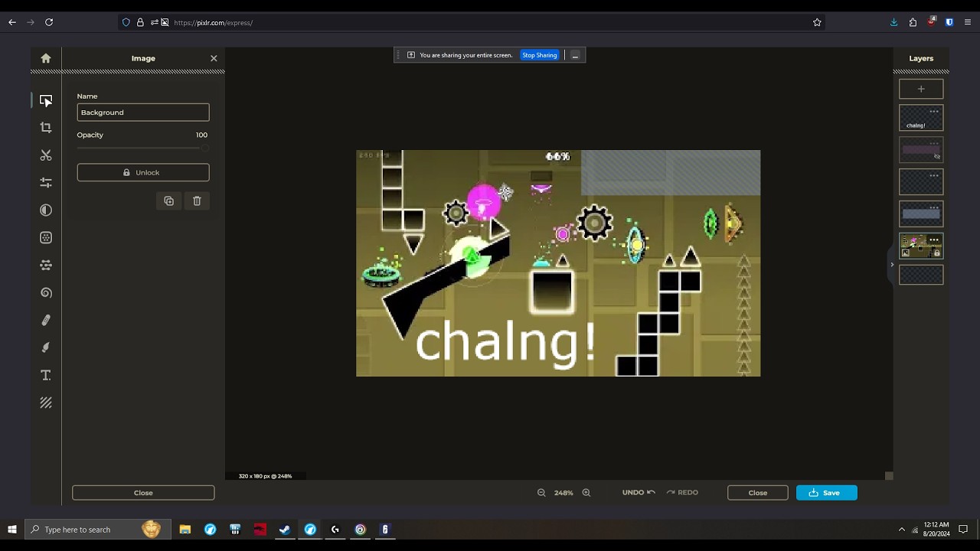Open the Filter half-circle tool
This screenshot has height=551, width=980.
click(46, 210)
